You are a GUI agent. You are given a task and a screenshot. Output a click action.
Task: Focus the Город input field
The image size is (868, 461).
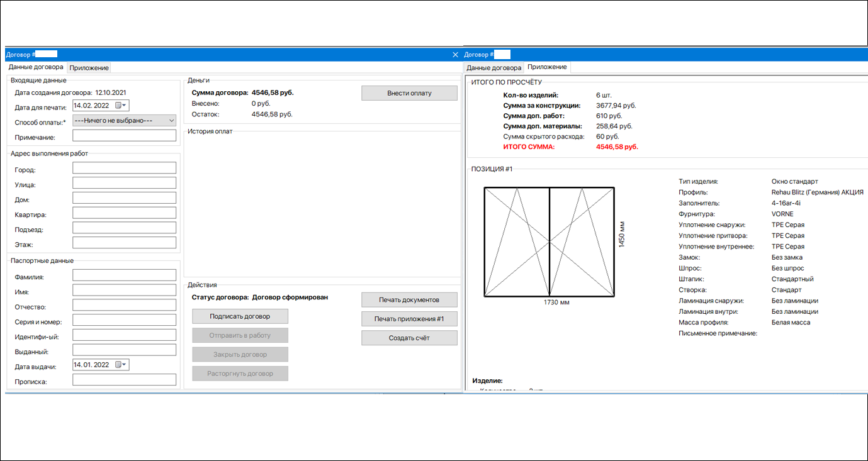(125, 168)
